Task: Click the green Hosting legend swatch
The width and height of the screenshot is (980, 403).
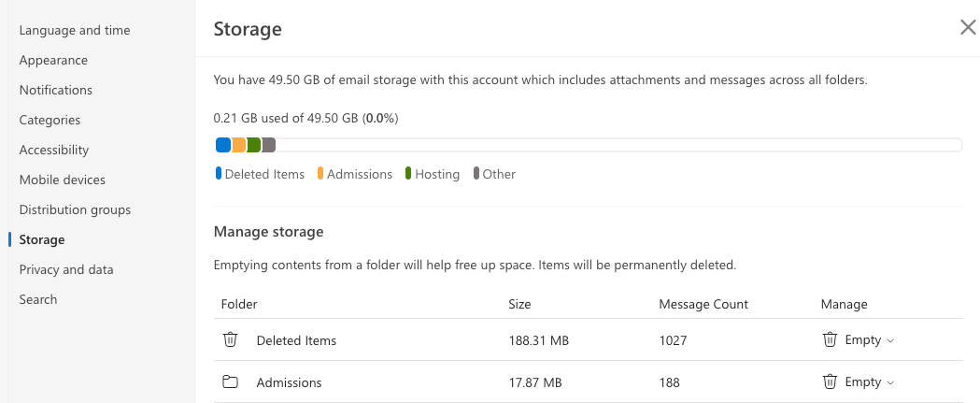Action: [x=408, y=173]
